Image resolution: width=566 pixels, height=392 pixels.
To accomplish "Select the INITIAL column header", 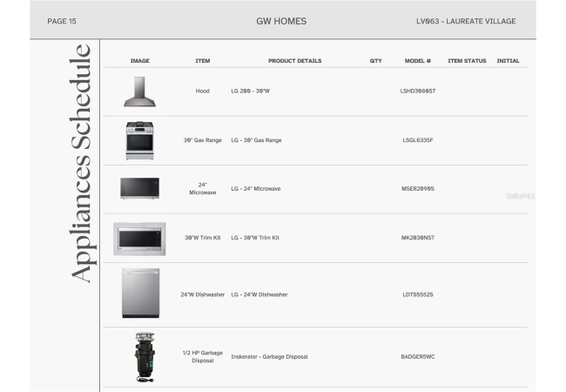I will (x=508, y=61).
